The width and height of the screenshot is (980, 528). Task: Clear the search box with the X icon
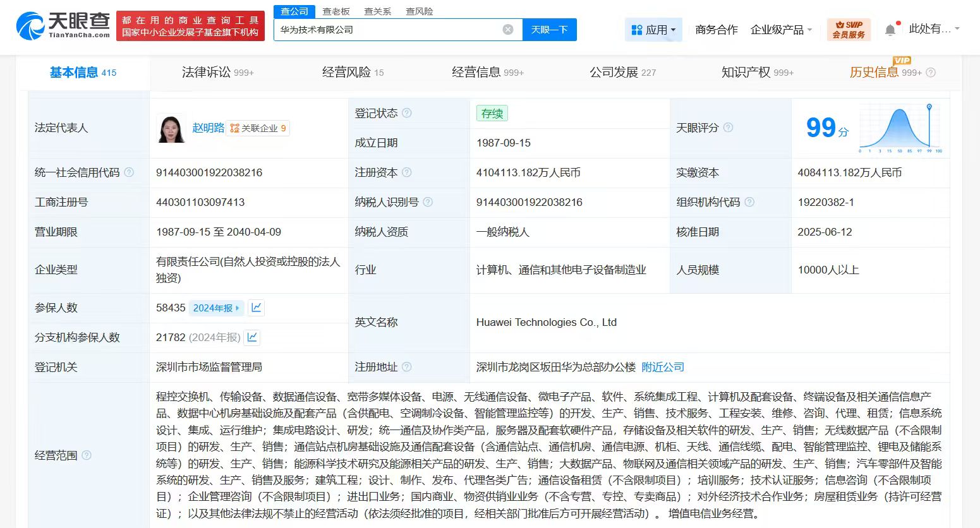pyautogui.click(x=508, y=30)
